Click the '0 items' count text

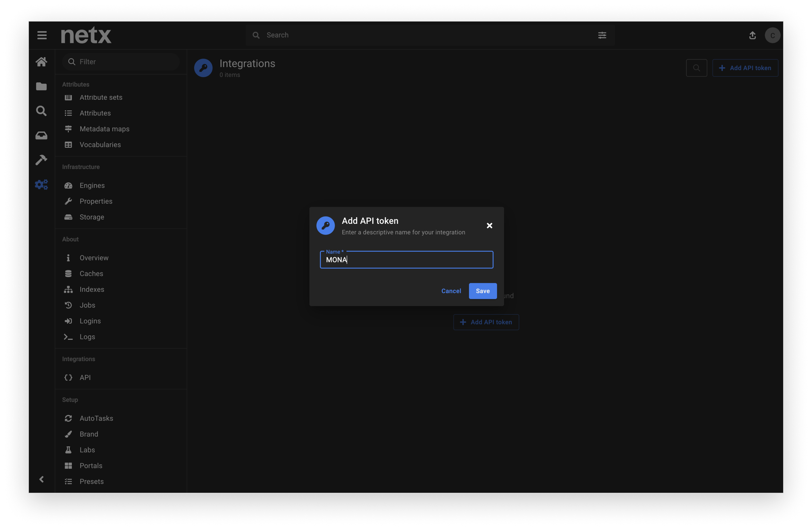pyautogui.click(x=229, y=75)
